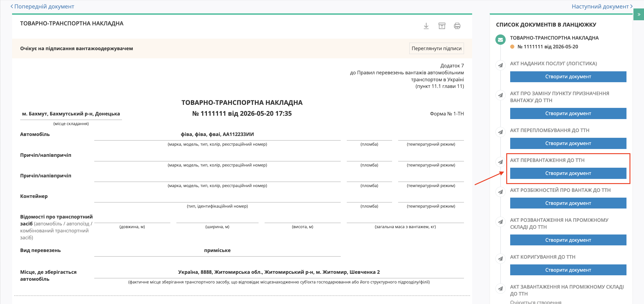The image size is (644, 304).
Task: Click the plane icon next to АКТ ПЕРЕПЛОМБУВАННЯ
Action: tap(501, 132)
